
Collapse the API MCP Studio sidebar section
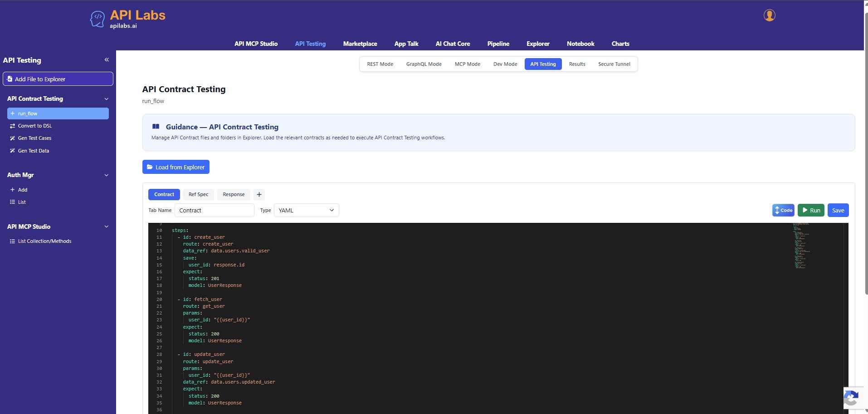(107, 227)
